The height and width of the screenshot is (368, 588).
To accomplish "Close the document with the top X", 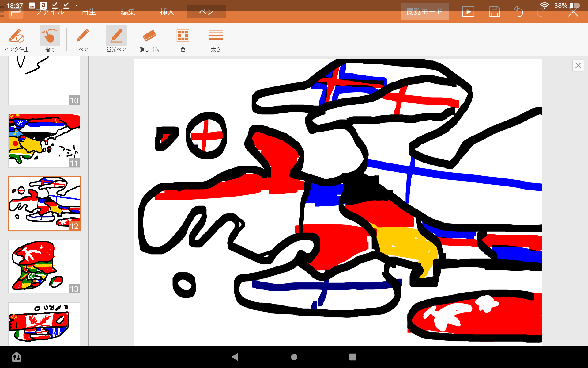I will pos(573,12).
